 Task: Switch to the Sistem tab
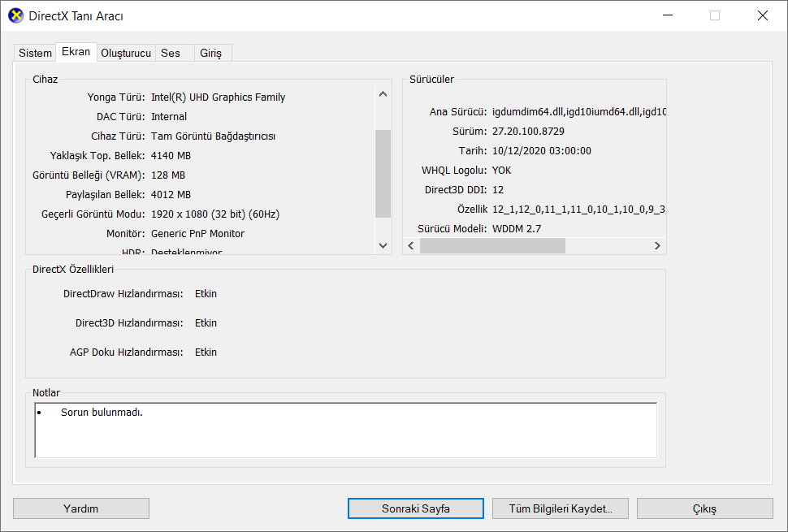[x=35, y=53]
